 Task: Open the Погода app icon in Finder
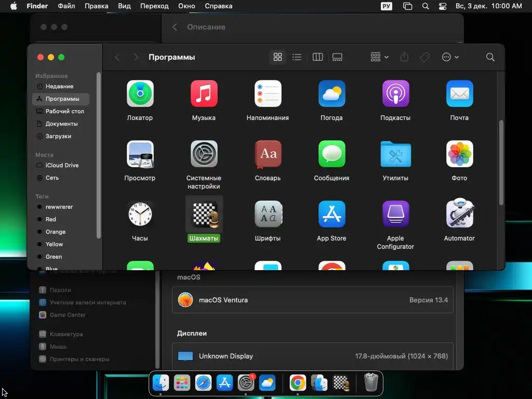331,94
